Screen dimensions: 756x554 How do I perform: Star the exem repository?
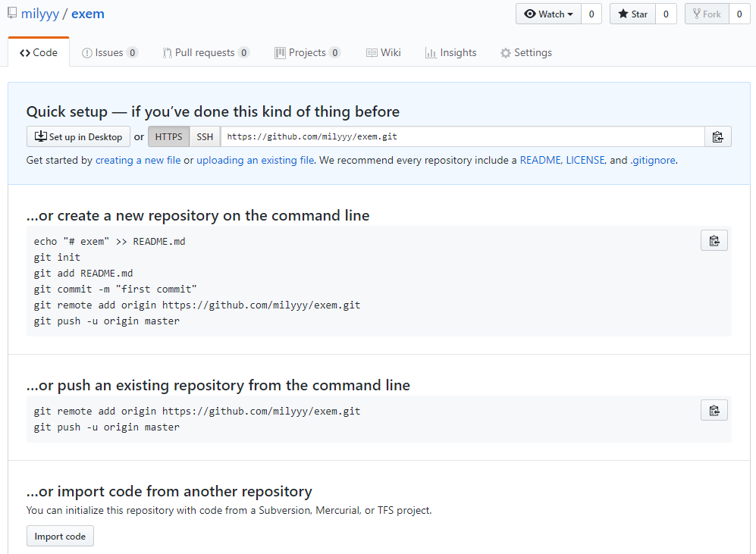[632, 14]
